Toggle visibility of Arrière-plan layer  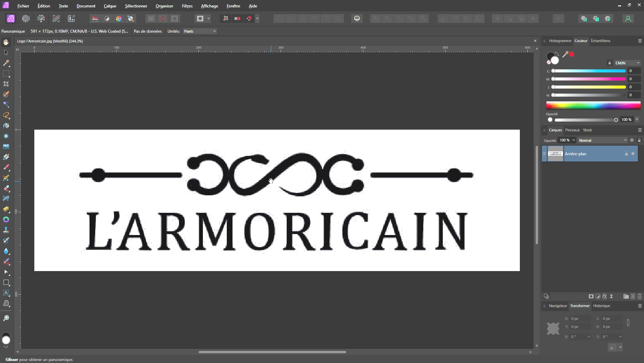point(633,154)
